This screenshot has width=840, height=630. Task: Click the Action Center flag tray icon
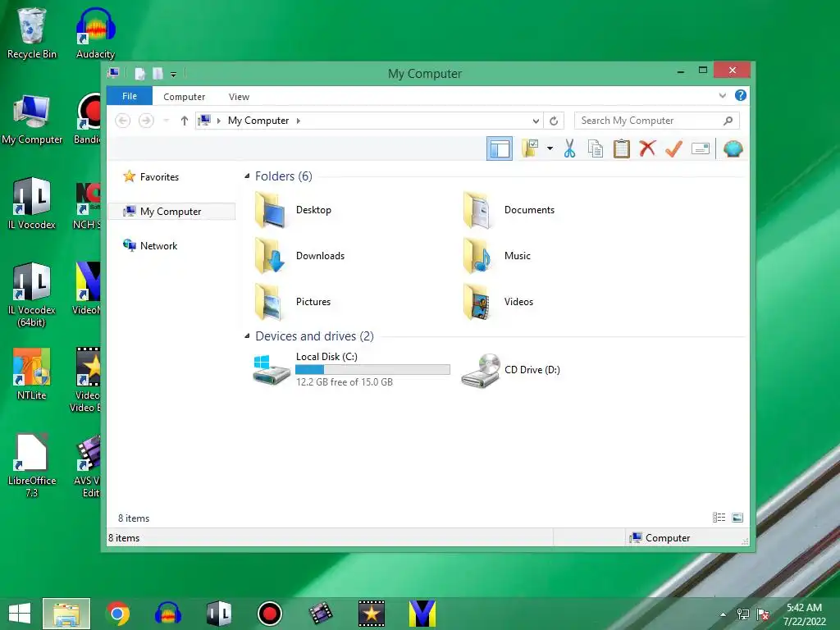tap(763, 614)
